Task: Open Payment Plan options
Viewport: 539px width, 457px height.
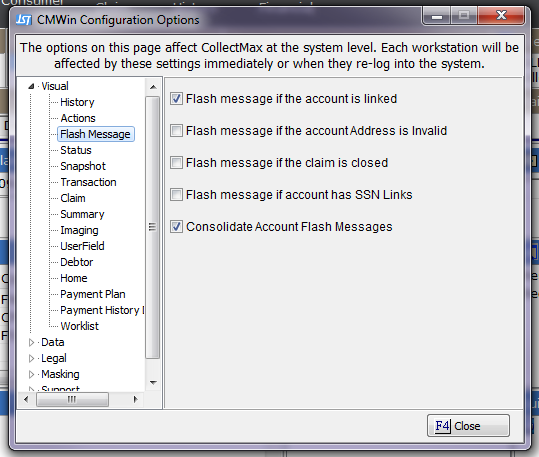Action: tap(92, 294)
